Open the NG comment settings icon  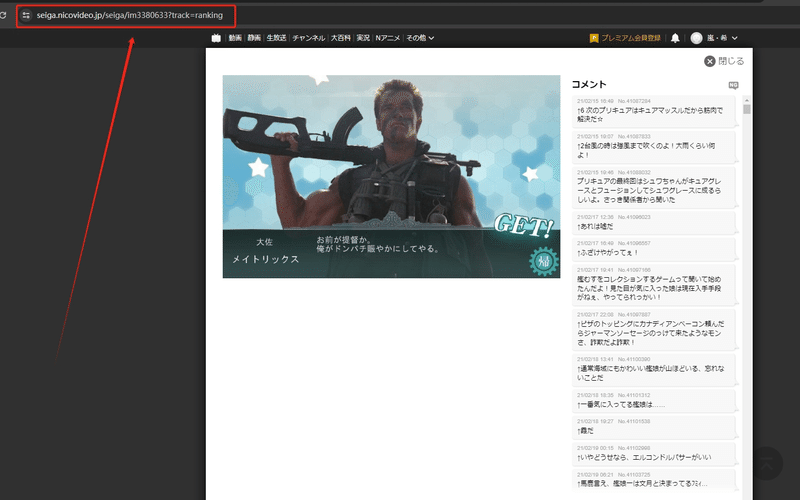(733, 85)
